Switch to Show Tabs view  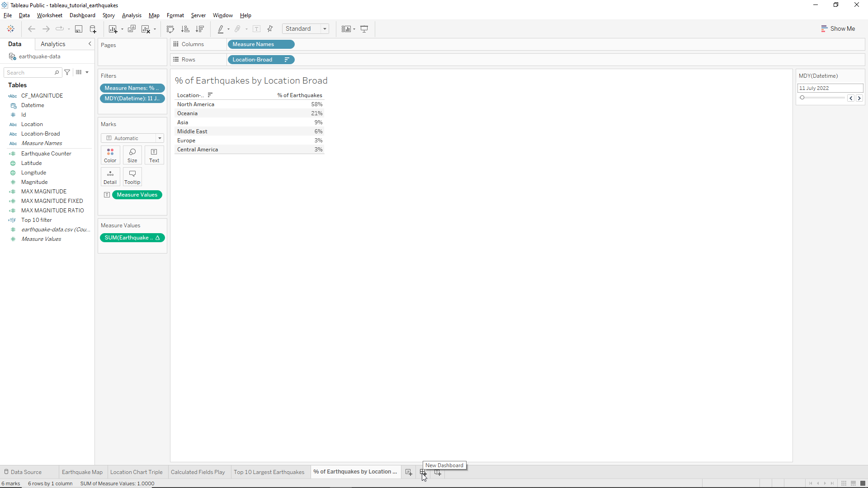pos(863,483)
